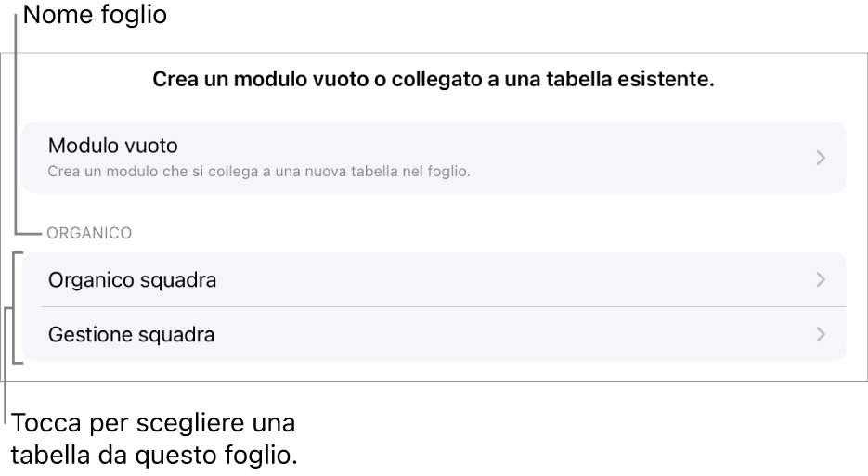The width and height of the screenshot is (868, 476).
Task: Click the chevron beside Organico squadra
Action: (820, 279)
